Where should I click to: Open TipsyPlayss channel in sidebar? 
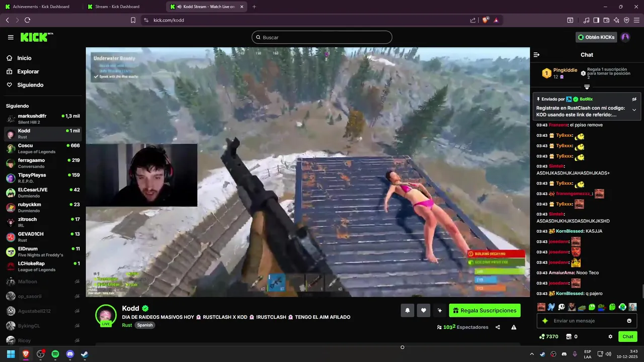tap(43, 177)
